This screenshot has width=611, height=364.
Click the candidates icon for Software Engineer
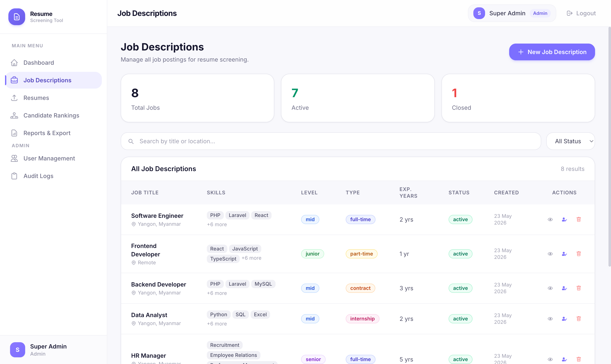[564, 219]
